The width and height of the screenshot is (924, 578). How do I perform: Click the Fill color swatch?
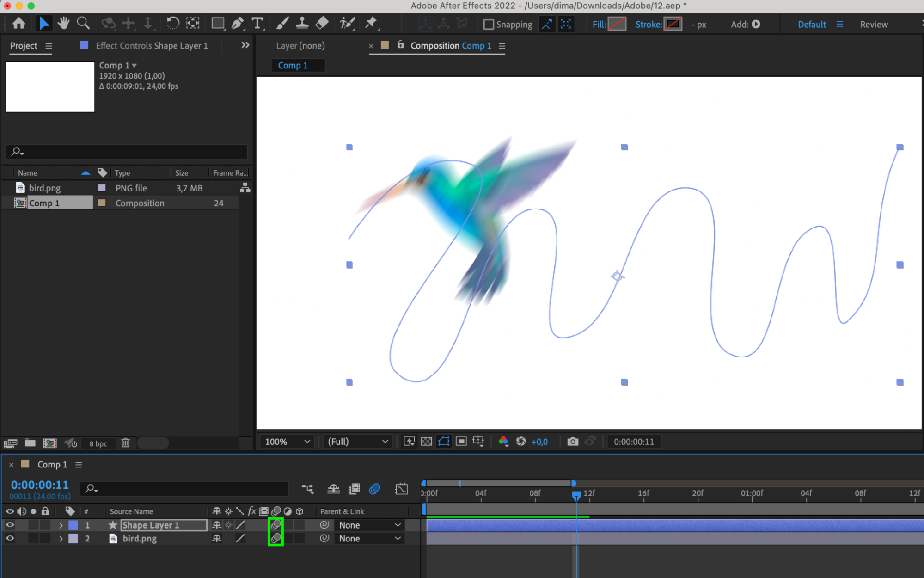click(617, 24)
